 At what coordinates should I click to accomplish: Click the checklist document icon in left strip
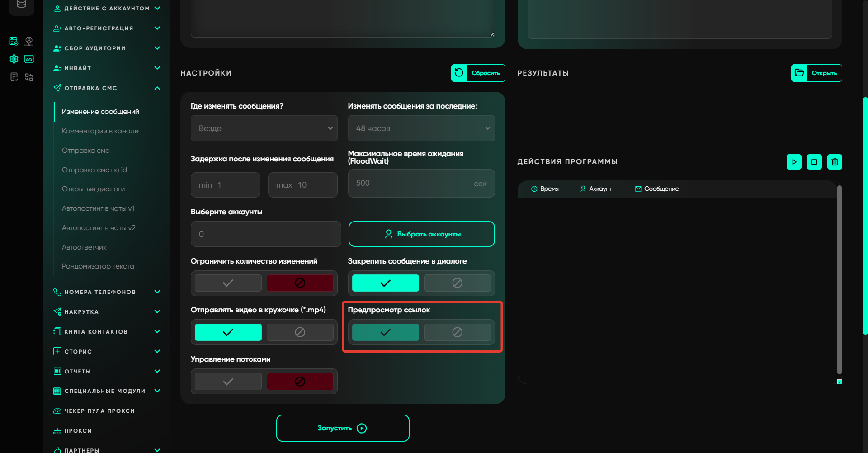[14, 77]
